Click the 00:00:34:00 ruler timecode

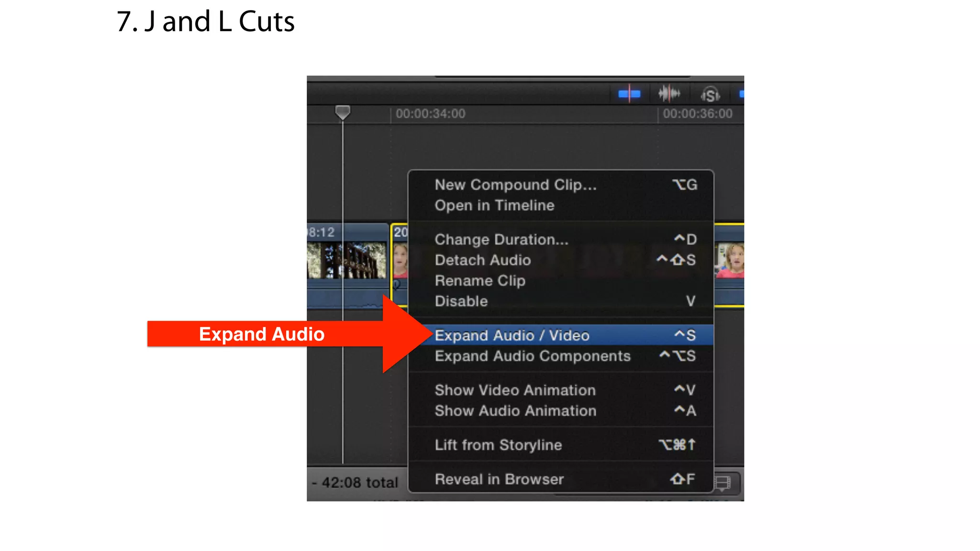(430, 114)
